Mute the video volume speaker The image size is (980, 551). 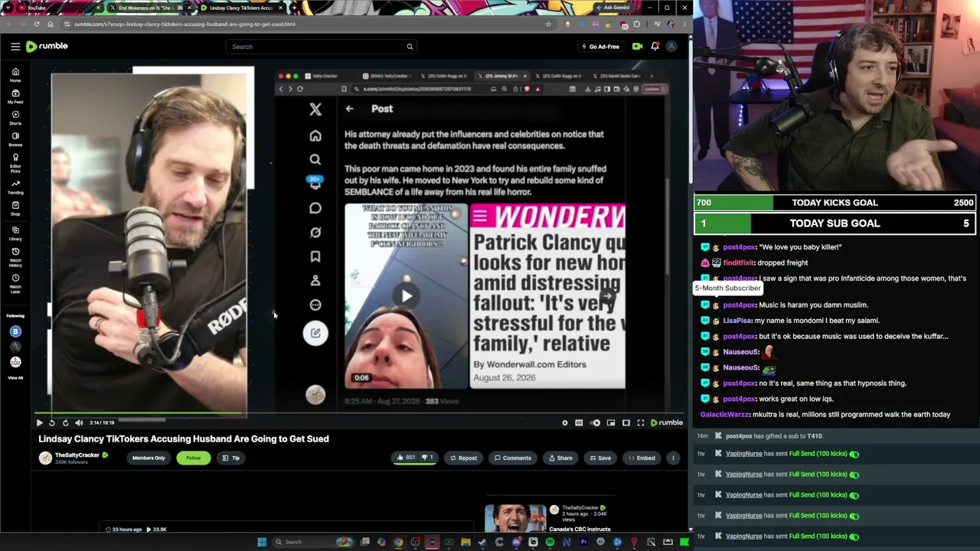(78, 422)
